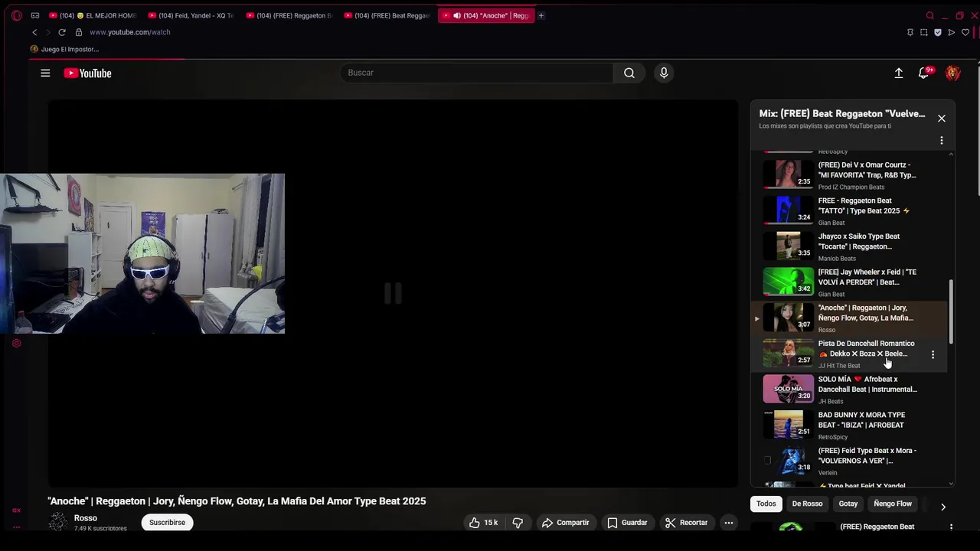The image size is (980, 551).
Task: Click the Compartir share button
Action: (x=565, y=523)
